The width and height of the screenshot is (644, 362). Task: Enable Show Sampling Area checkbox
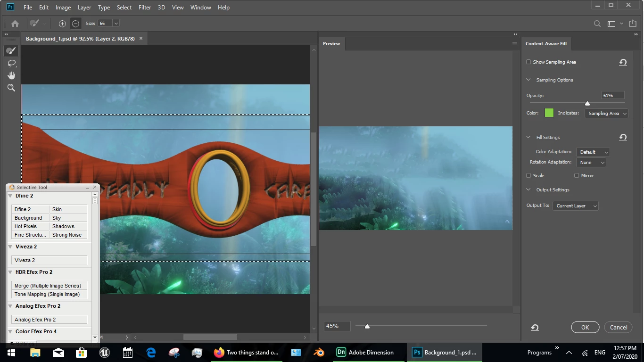(528, 62)
